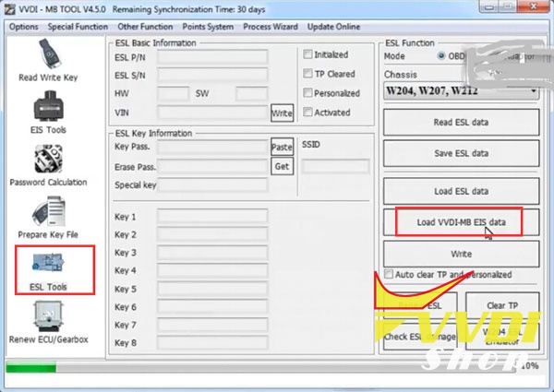Screen dimensions: 554x392
Task: Open the Other Function menu
Action: click(x=145, y=27)
